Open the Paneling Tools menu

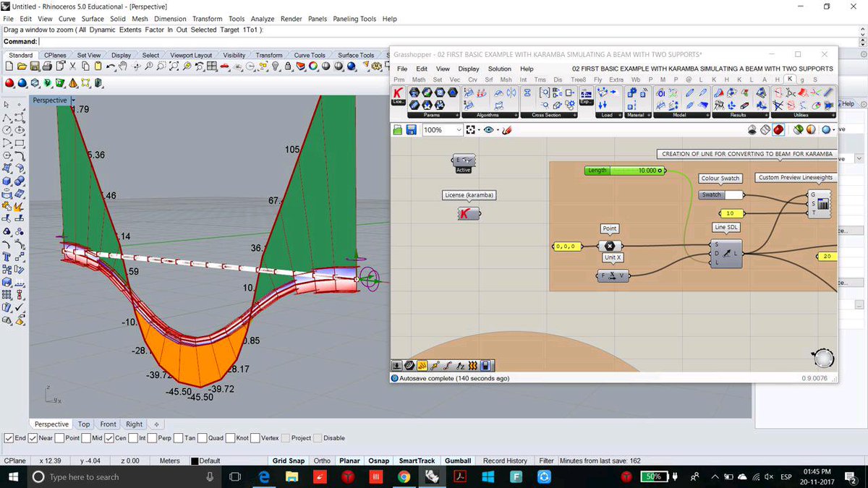(x=354, y=19)
